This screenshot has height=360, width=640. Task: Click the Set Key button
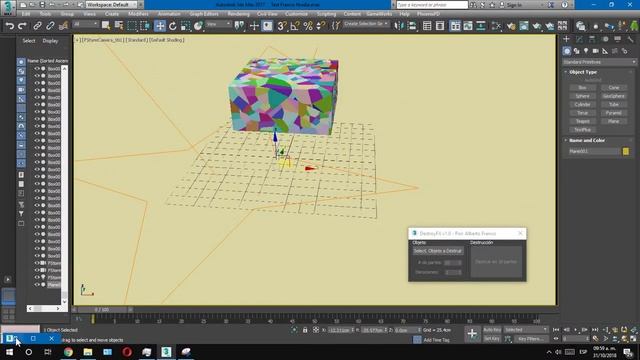coord(492,339)
